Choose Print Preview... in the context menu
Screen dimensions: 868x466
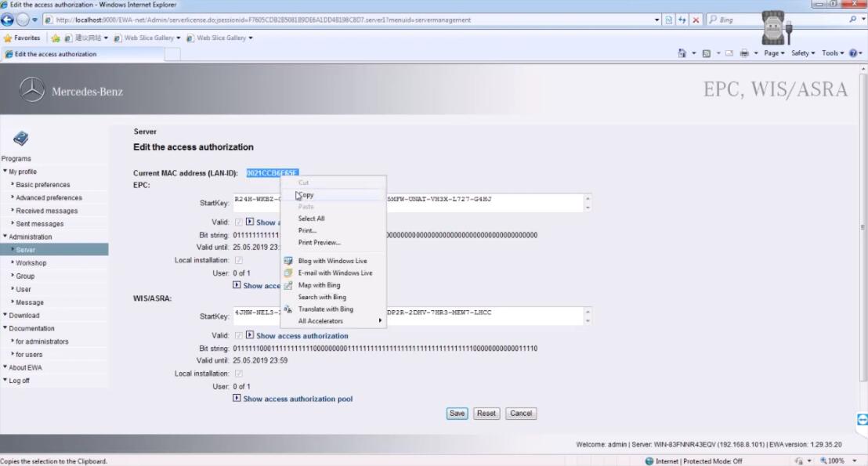(333, 243)
